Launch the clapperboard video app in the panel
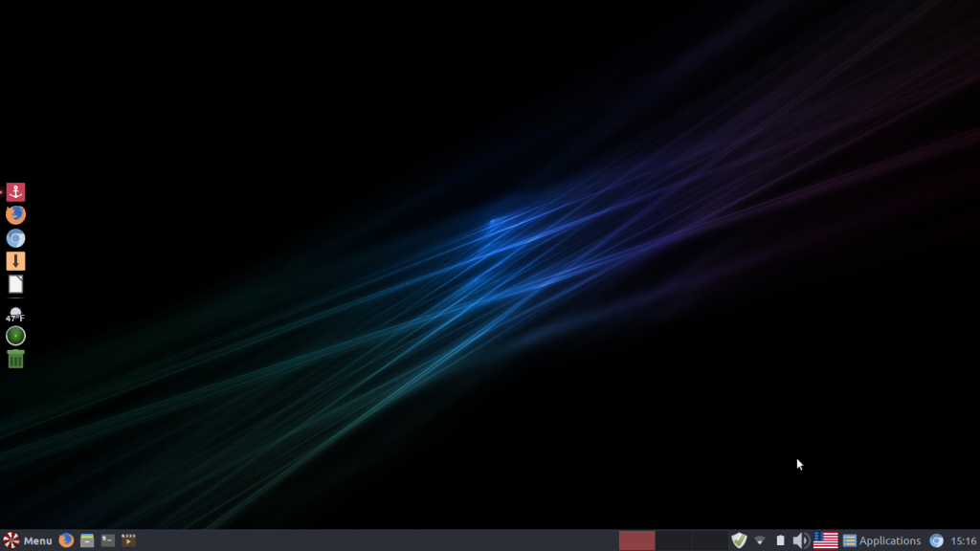 coord(128,540)
